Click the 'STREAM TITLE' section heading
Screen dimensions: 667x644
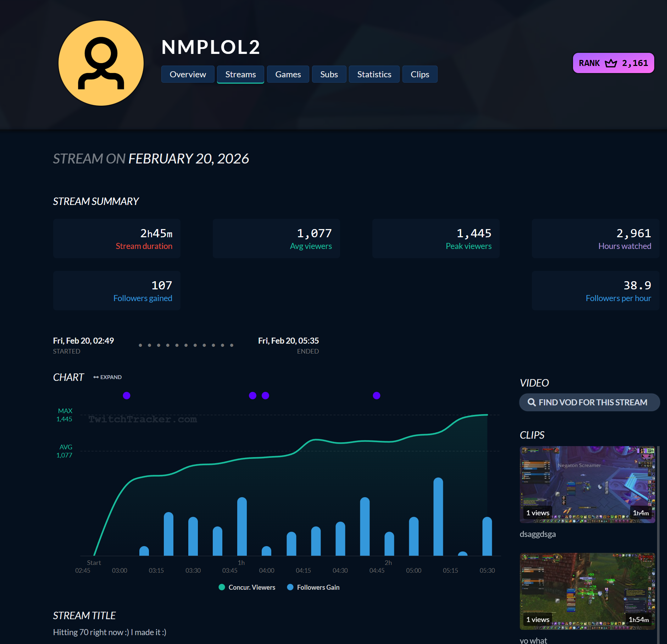(84, 616)
